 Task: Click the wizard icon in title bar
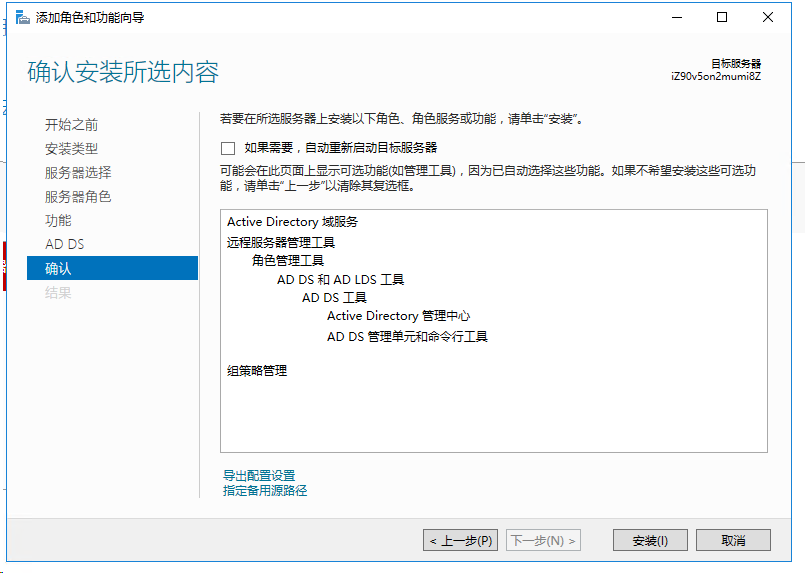tap(23, 18)
